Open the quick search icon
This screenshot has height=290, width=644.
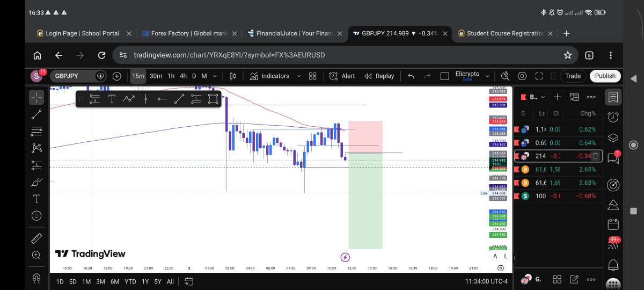coord(505,76)
